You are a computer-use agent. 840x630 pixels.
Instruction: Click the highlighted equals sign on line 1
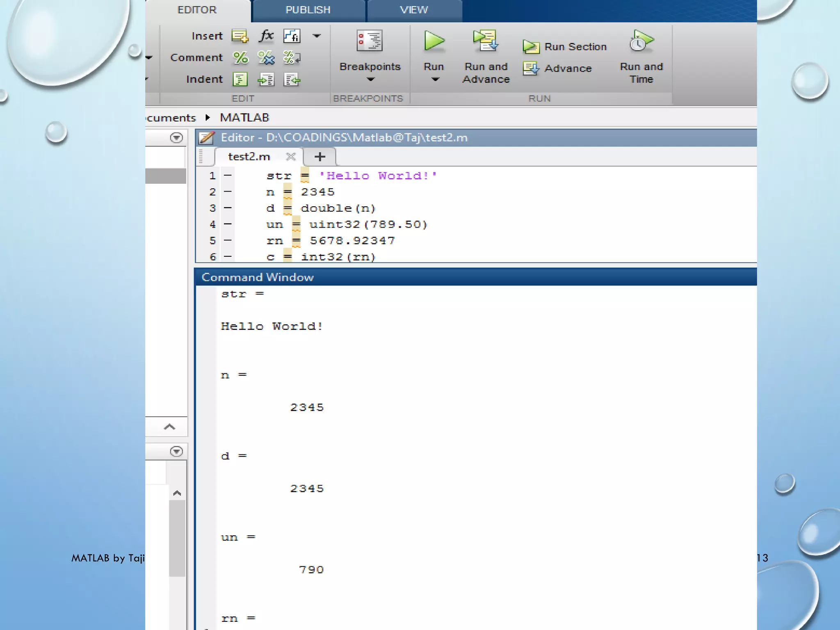[305, 176]
